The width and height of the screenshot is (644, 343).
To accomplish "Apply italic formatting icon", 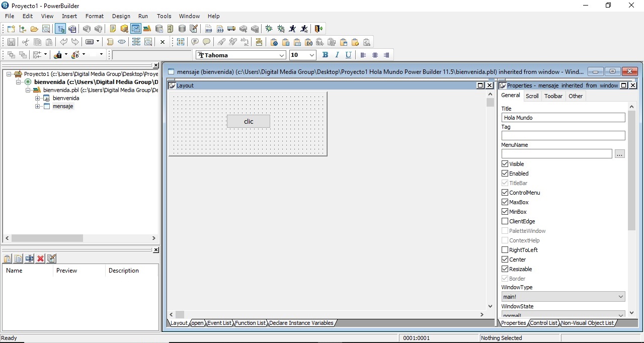I will (337, 55).
